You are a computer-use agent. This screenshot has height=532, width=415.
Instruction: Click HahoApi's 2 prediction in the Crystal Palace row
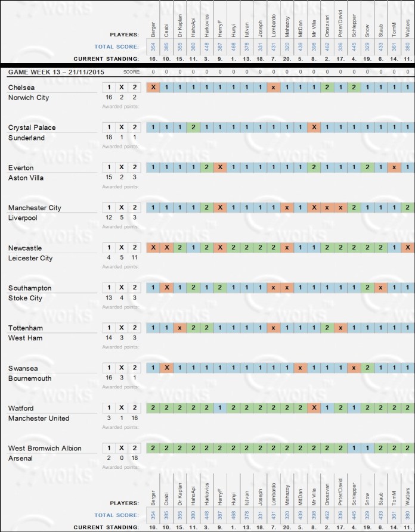(193, 127)
